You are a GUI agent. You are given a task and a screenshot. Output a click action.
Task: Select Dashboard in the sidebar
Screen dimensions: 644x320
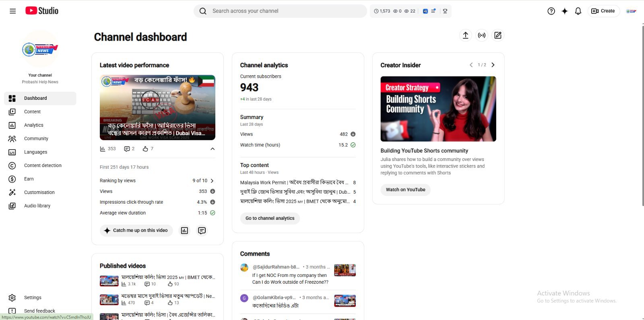click(40, 98)
